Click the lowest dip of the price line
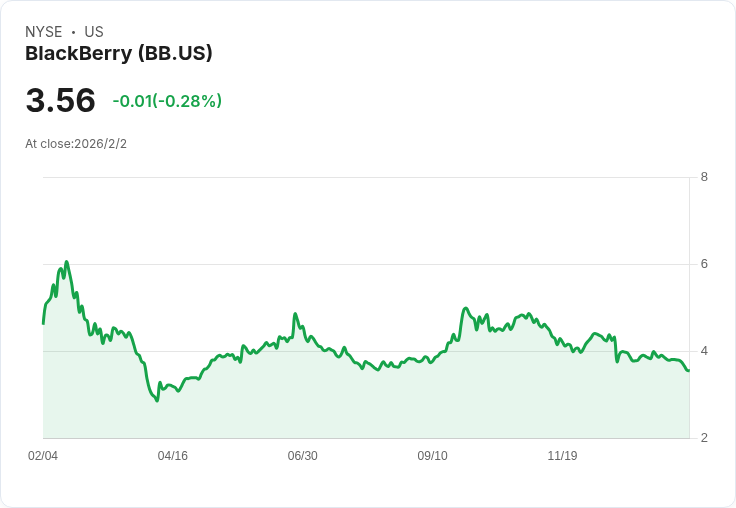The height and width of the screenshot is (508, 736). (157, 401)
